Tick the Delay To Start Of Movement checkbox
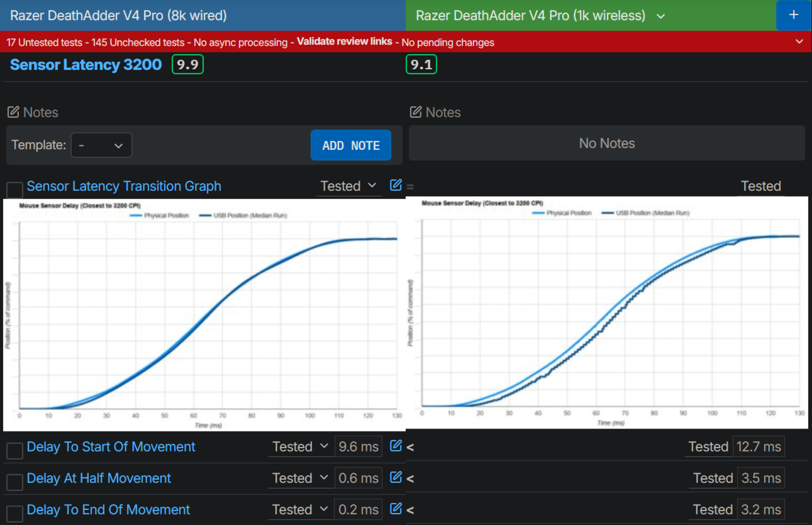The height and width of the screenshot is (525, 812). pos(15,451)
